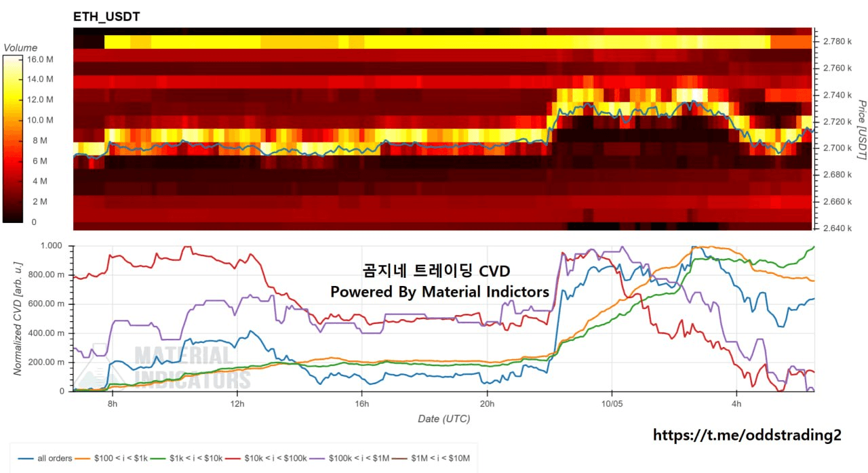Open the t.me/oddstrading2 link
The width and height of the screenshot is (868, 473).
coord(747,435)
